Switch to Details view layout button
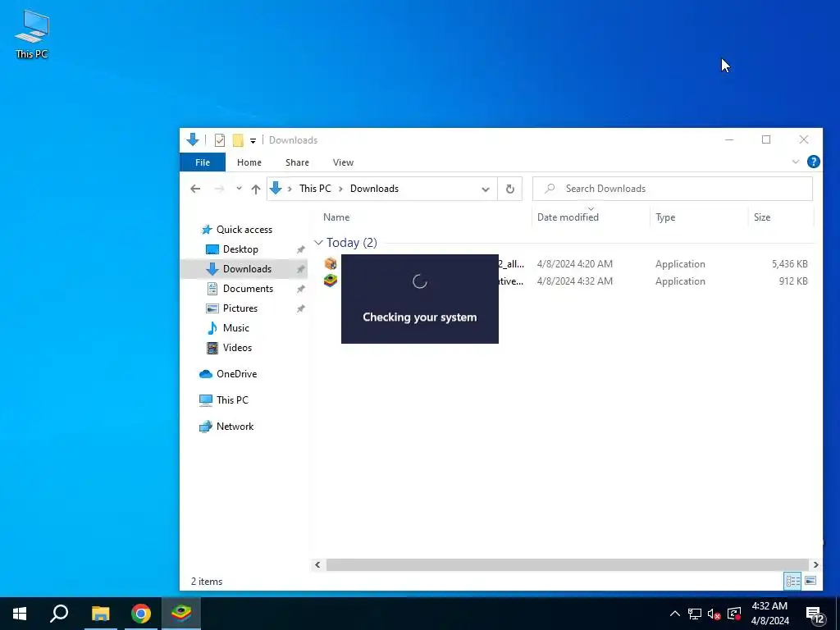This screenshot has width=840, height=630. [793, 581]
